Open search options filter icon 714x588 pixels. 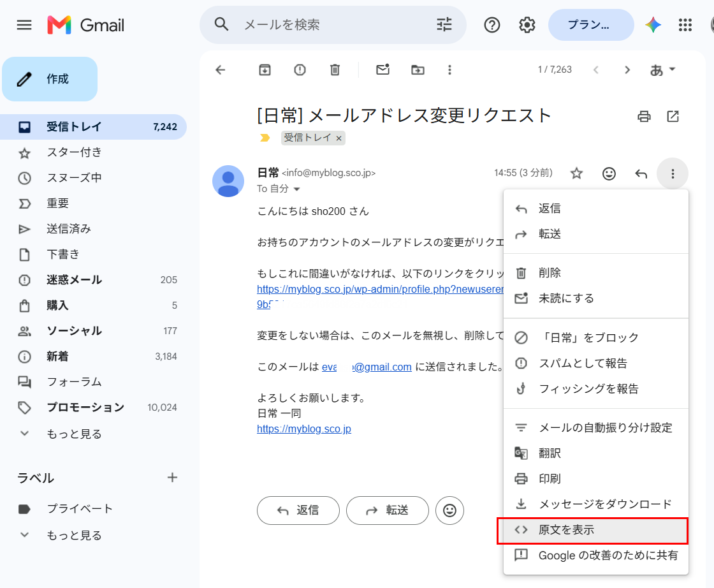pos(444,24)
